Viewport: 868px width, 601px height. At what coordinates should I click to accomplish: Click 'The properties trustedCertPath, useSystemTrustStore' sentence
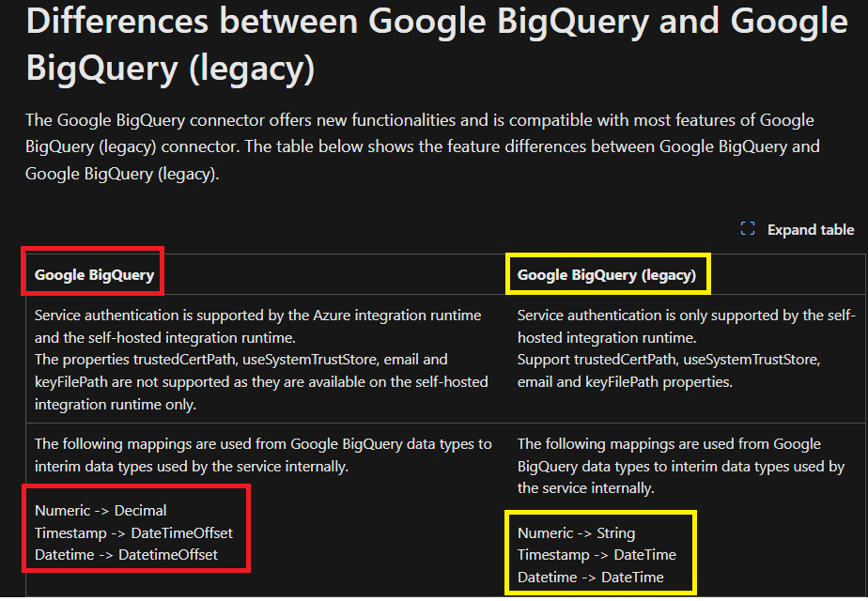tap(261, 382)
